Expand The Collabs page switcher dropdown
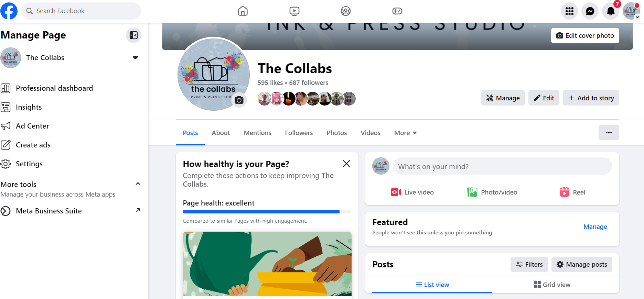 pyautogui.click(x=135, y=58)
